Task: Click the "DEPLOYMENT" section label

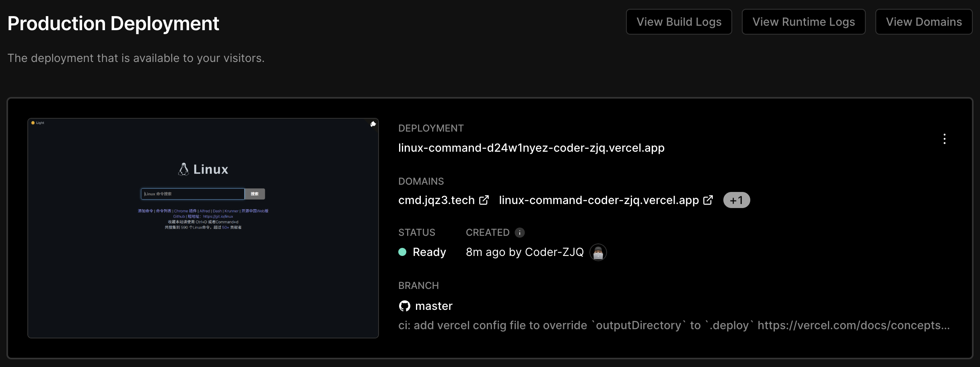Action: [431, 128]
